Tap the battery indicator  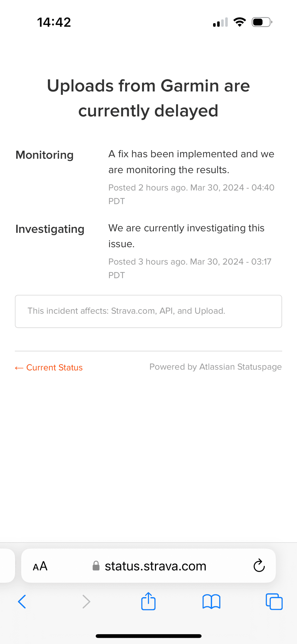pyautogui.click(x=262, y=22)
